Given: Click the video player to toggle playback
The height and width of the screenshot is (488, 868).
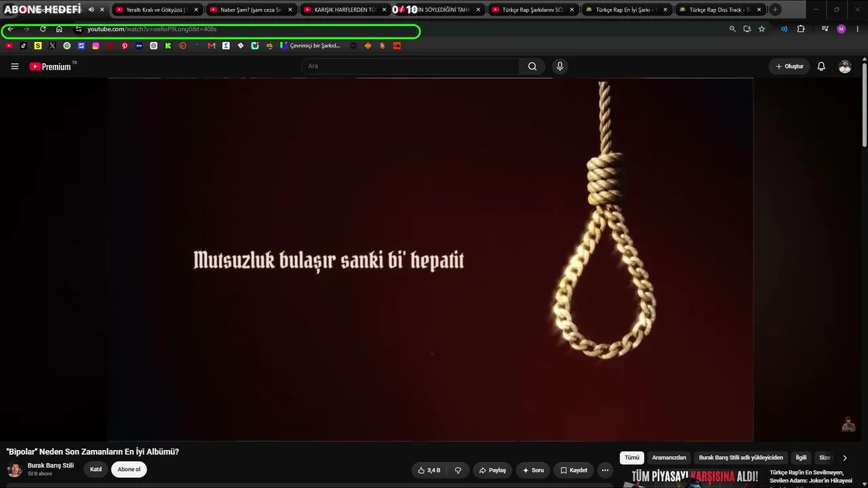Looking at the screenshot, I should (x=431, y=260).
